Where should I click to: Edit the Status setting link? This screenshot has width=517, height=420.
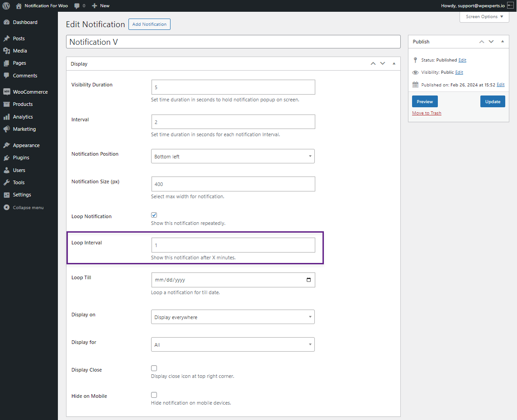[x=462, y=60]
